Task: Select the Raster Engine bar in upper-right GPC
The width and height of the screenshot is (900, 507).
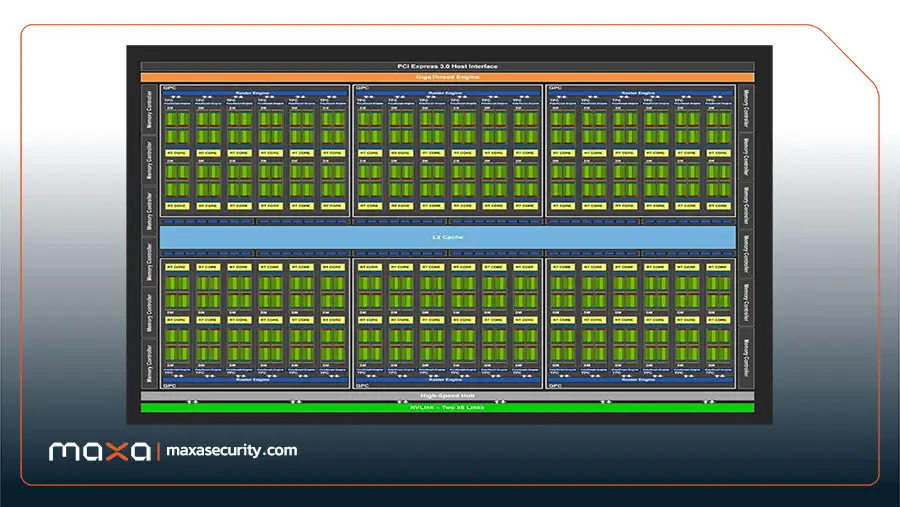Action: (640, 92)
